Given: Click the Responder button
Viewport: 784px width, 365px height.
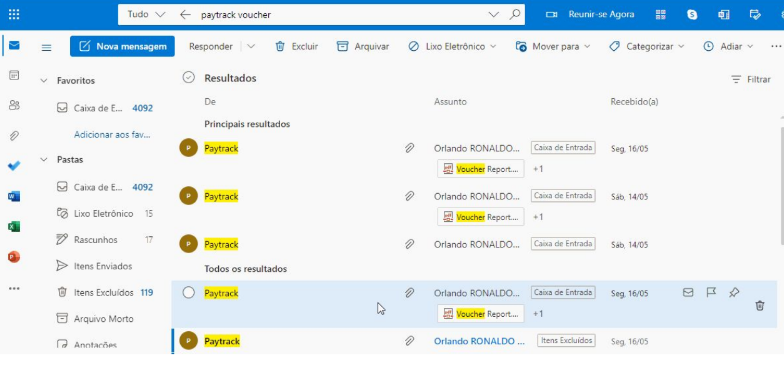Looking at the screenshot, I should tap(210, 46).
